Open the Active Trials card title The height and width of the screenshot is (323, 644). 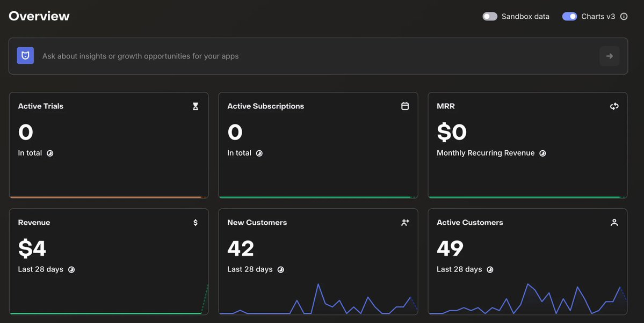pos(41,106)
